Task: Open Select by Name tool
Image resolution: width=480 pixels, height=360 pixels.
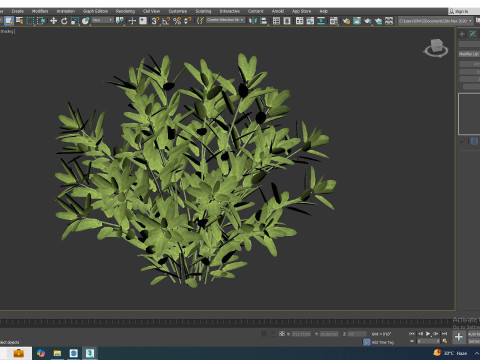Action: tap(20, 21)
